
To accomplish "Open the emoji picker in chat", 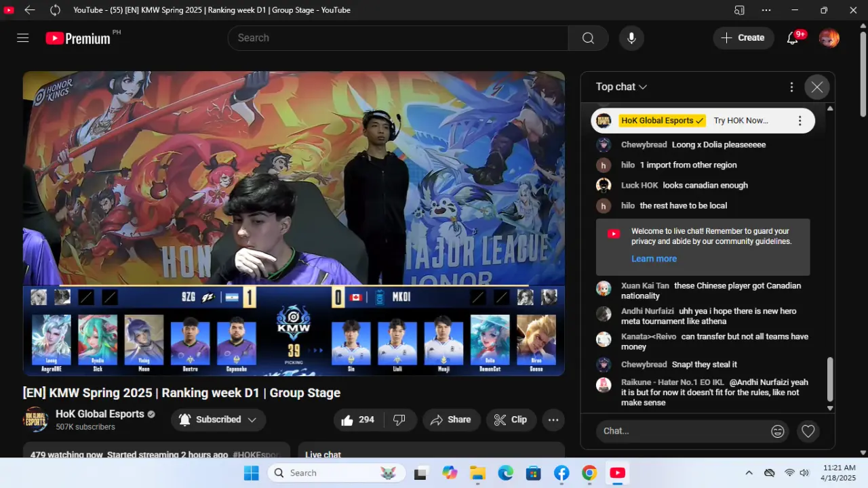I will pos(778,431).
